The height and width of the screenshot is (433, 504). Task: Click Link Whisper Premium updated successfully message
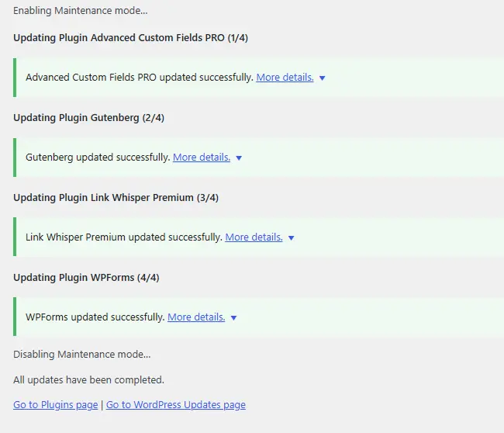coord(124,237)
